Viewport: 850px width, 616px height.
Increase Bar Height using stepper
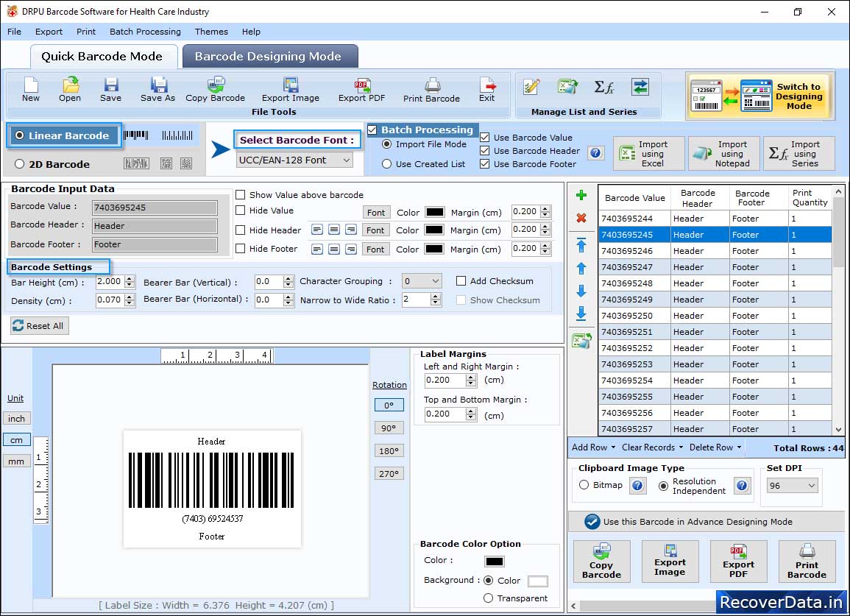(129, 279)
